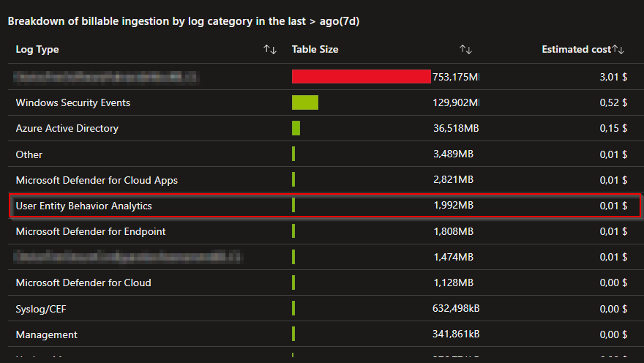Click the 1,474MB table size value

[454, 257]
